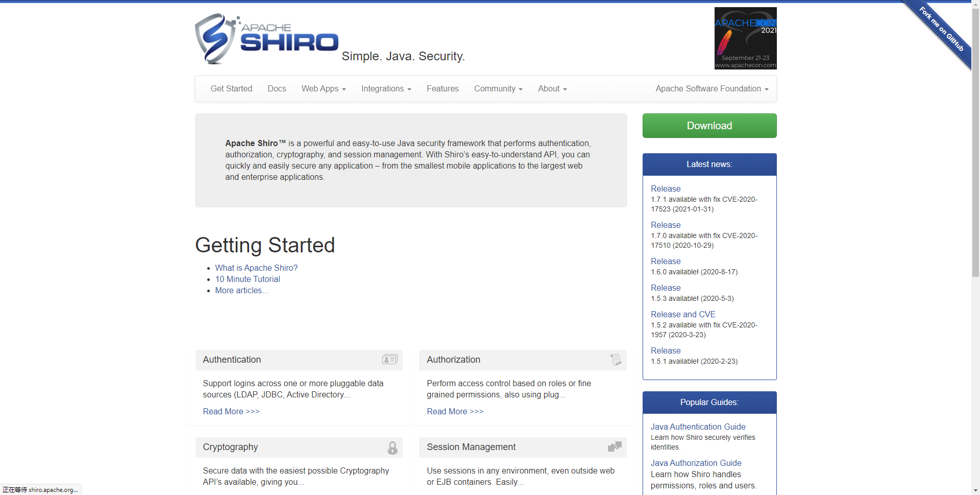Open the Get Started nav item

231,89
